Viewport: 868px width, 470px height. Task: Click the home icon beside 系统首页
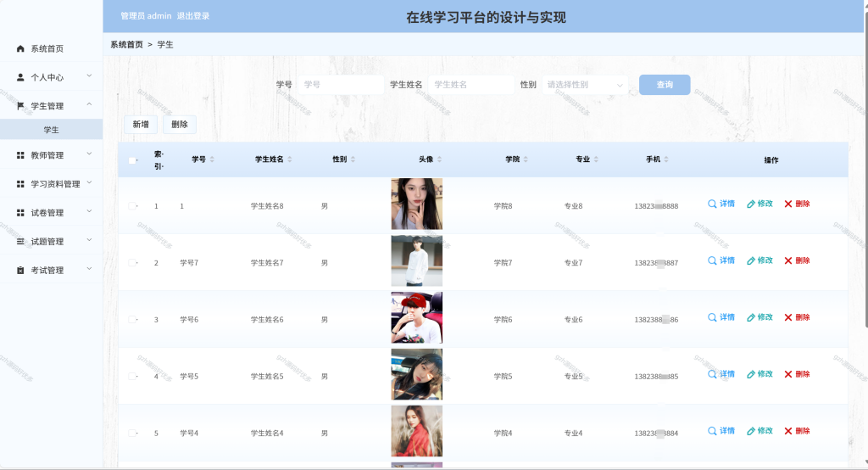[20, 48]
